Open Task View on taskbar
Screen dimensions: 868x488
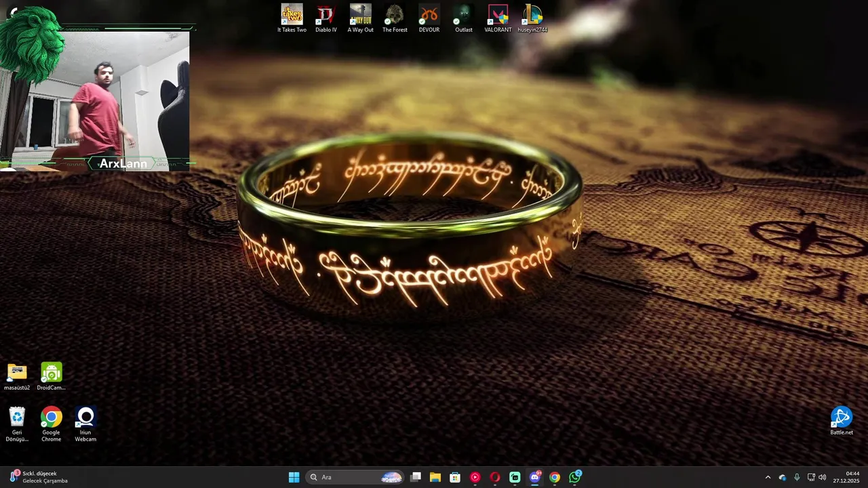click(x=416, y=477)
